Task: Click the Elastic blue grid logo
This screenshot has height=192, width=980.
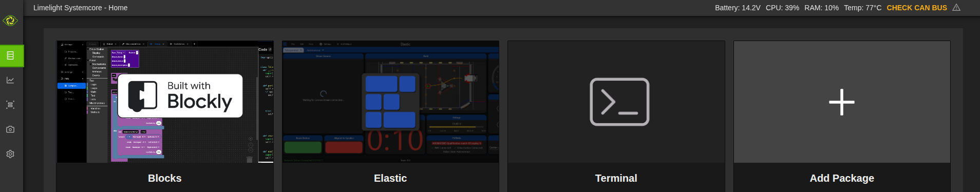Action: (390, 102)
